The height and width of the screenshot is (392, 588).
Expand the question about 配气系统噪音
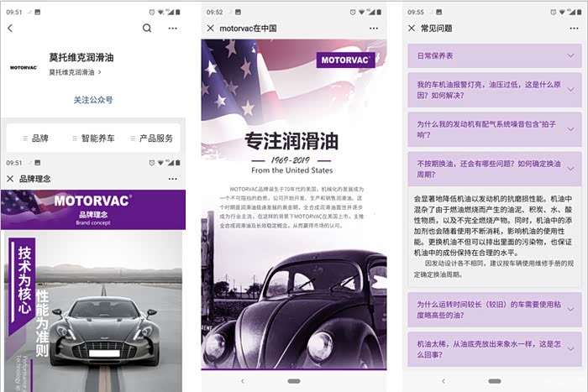tap(495, 129)
